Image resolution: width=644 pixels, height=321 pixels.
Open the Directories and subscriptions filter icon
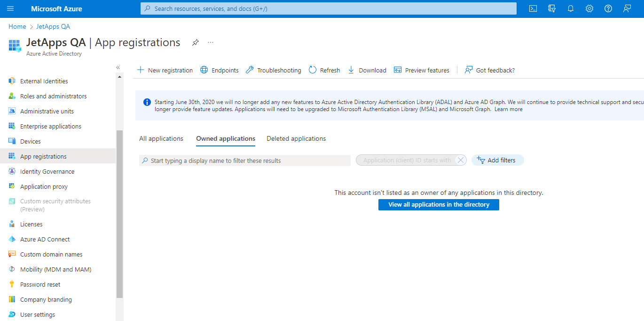click(x=552, y=8)
